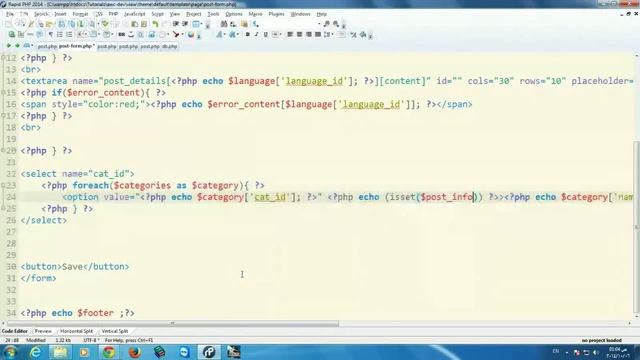Click the volume icon in system tray
Viewport: 640px width, 360px height.
[x=596, y=352]
